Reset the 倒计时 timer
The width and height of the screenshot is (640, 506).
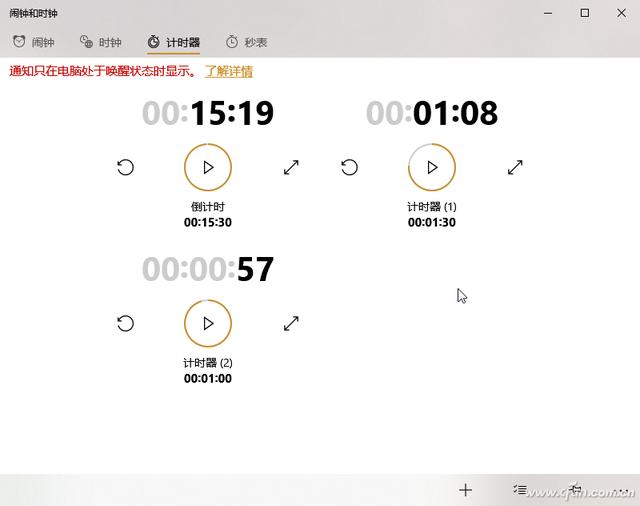pos(125,167)
